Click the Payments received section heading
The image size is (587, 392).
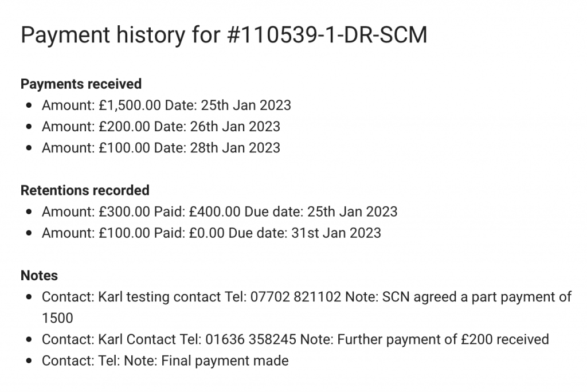pos(81,84)
